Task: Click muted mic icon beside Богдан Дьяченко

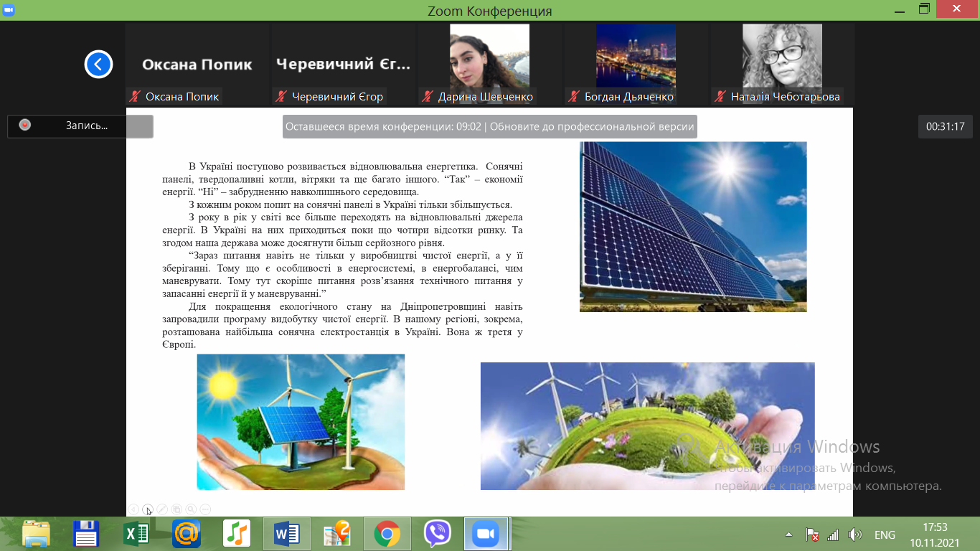Action: (573, 96)
